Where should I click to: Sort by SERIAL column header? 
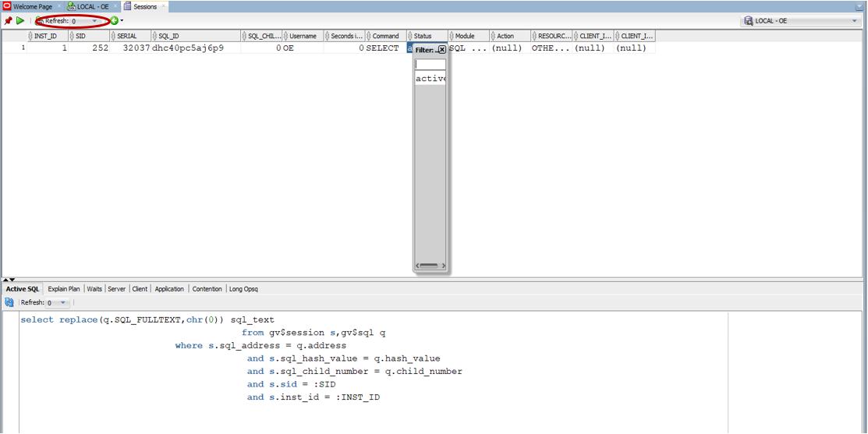coord(131,36)
